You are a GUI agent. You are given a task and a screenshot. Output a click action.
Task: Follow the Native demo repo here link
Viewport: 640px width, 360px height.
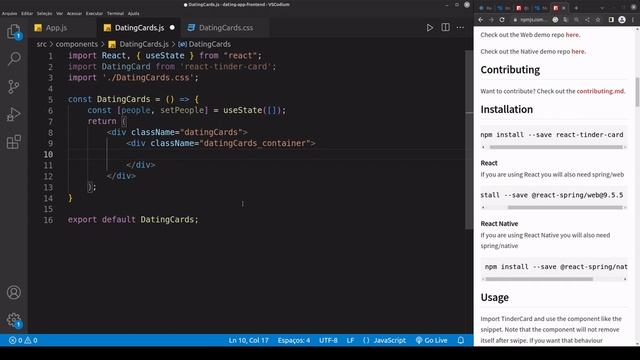578,51
